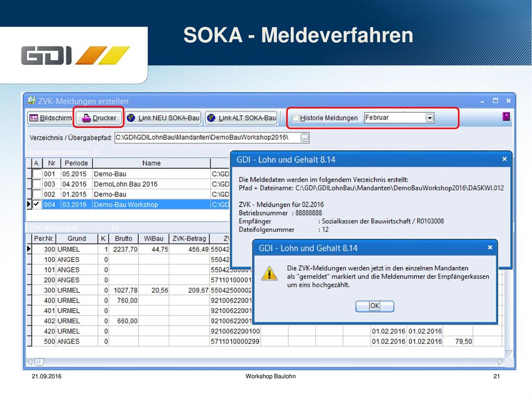
Task: Click WiBau value '20,56'
Action: [160, 290]
